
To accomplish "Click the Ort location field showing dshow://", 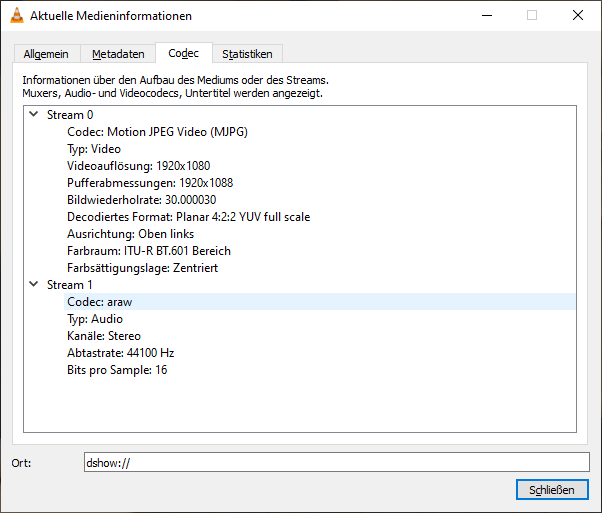I will tap(337, 462).
